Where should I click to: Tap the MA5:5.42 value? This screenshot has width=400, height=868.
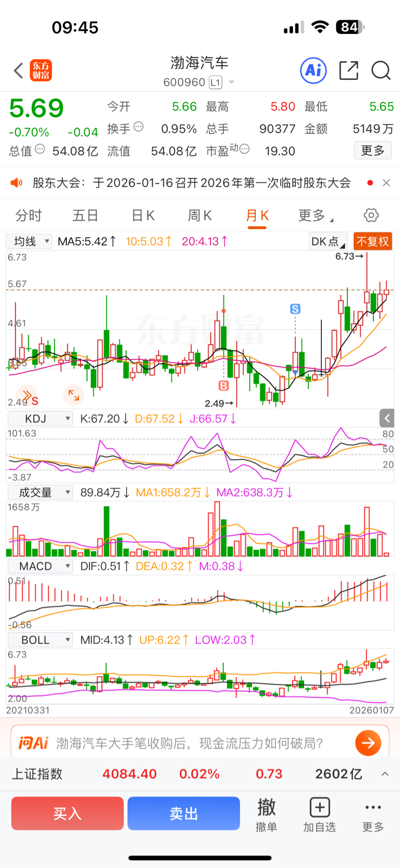click(x=87, y=241)
